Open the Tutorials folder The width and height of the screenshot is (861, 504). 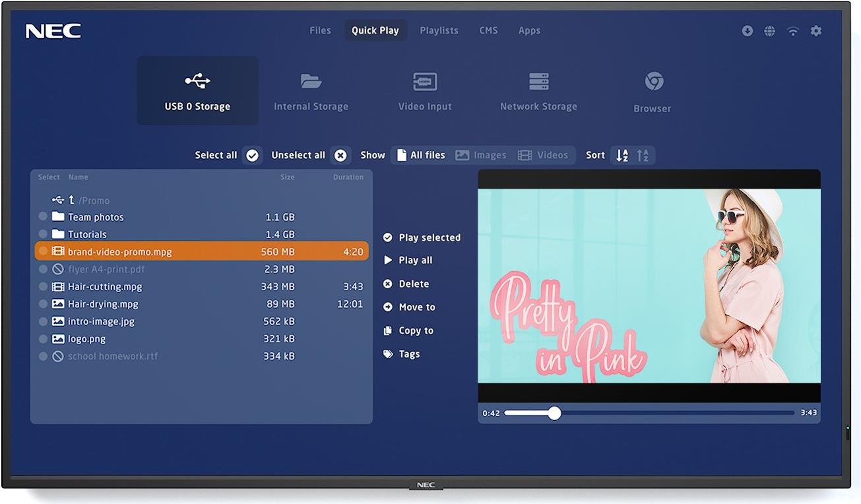coord(86,234)
